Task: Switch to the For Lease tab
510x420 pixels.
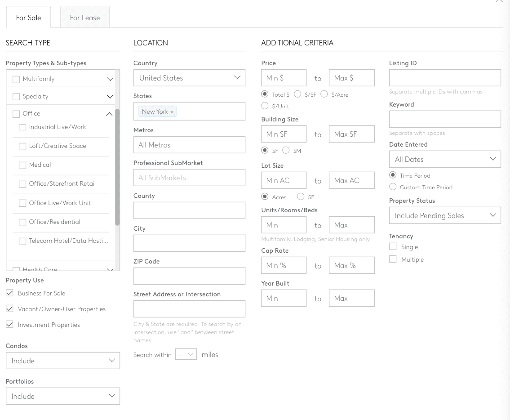Action: pos(85,18)
